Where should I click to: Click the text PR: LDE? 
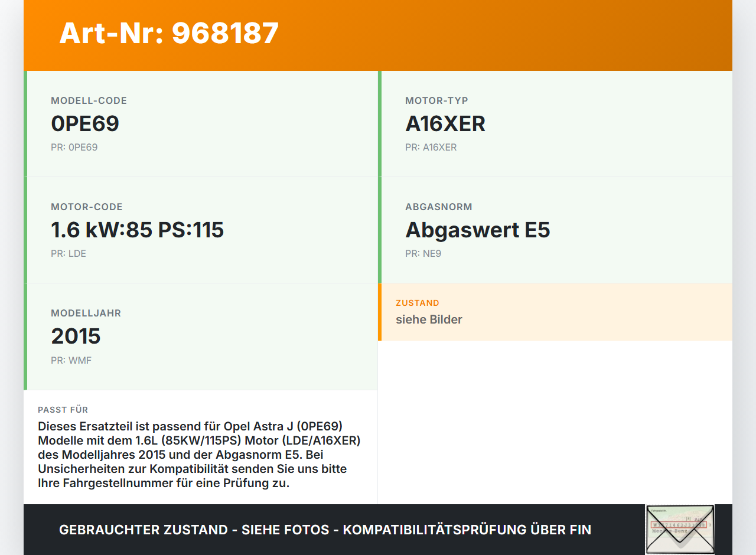tap(69, 254)
